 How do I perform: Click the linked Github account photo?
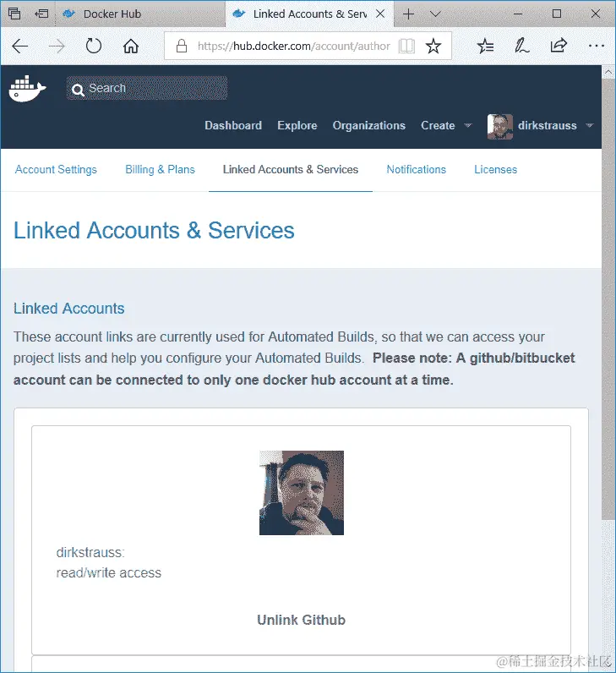coord(302,493)
